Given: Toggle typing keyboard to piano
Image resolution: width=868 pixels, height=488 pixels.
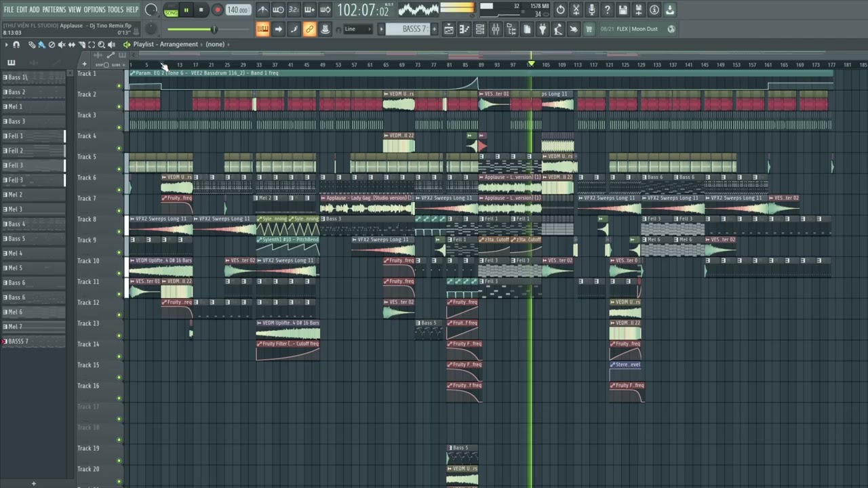Looking at the screenshot, I should [x=262, y=29].
